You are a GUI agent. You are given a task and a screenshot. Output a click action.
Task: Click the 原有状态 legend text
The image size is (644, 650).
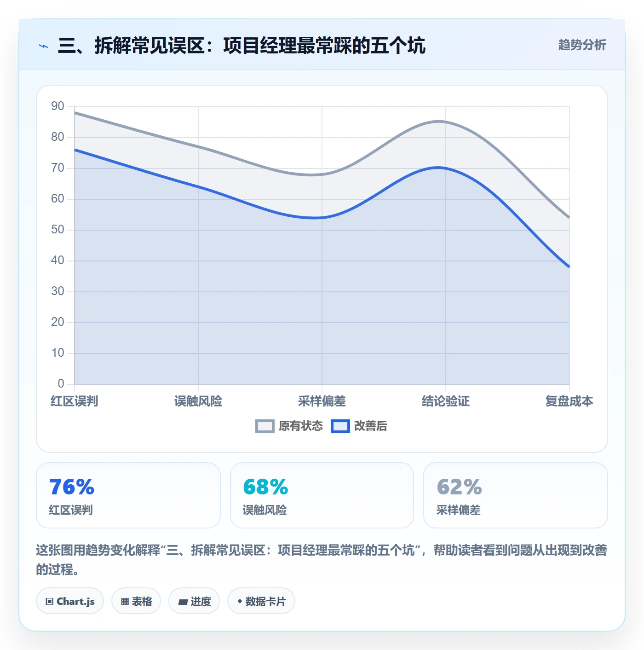point(301,426)
